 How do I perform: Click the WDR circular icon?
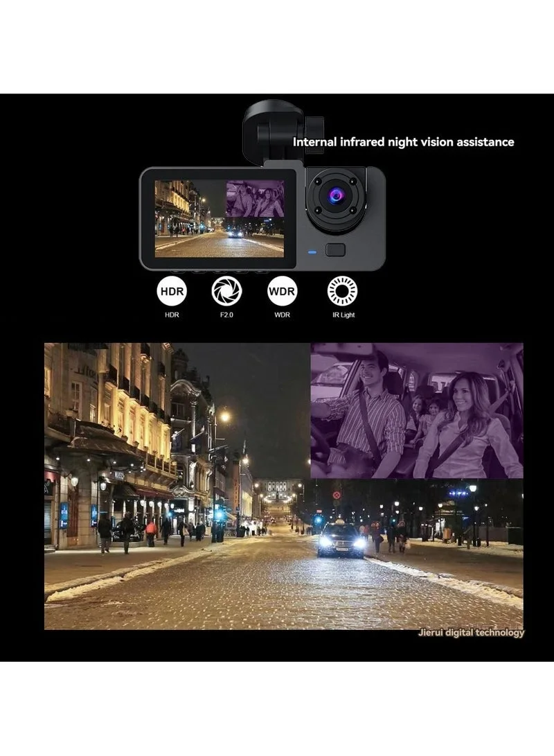tap(282, 291)
